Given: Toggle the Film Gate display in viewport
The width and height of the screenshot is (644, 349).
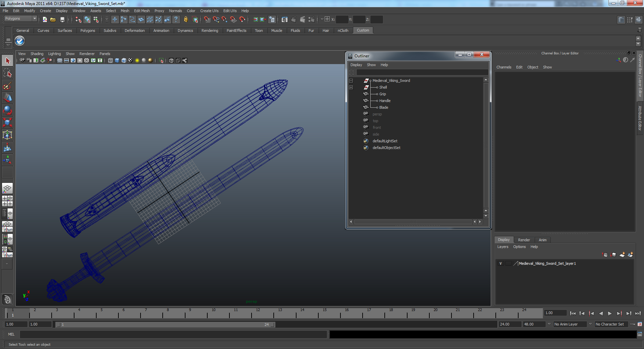Looking at the screenshot, I should (66, 60).
